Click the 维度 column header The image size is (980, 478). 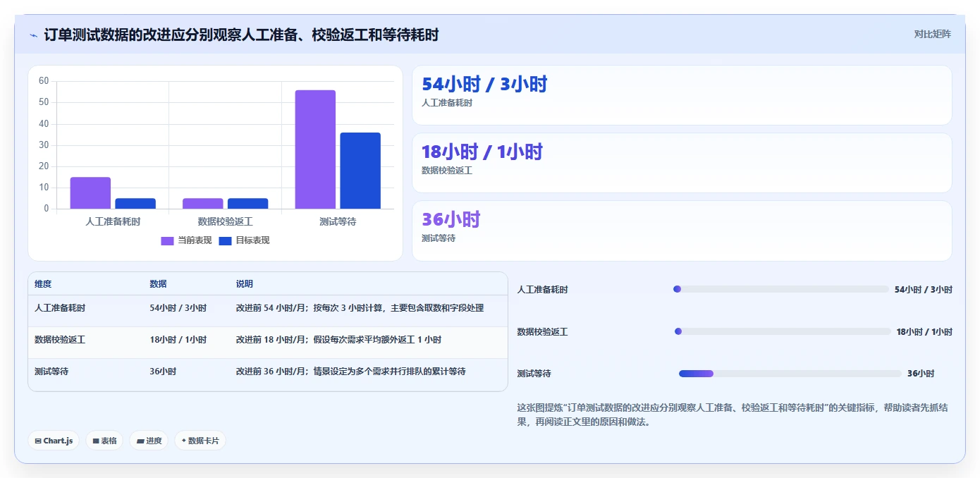tap(43, 284)
